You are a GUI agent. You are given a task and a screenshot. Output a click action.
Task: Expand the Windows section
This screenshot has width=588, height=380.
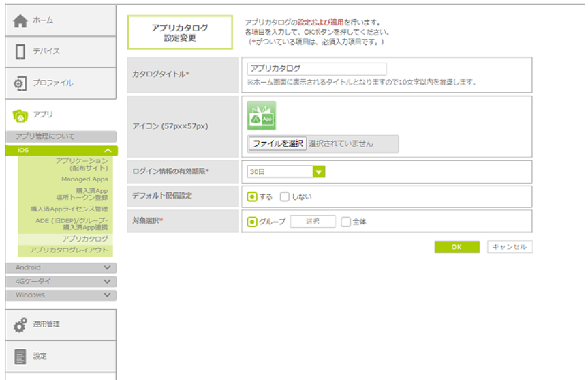pos(107,295)
